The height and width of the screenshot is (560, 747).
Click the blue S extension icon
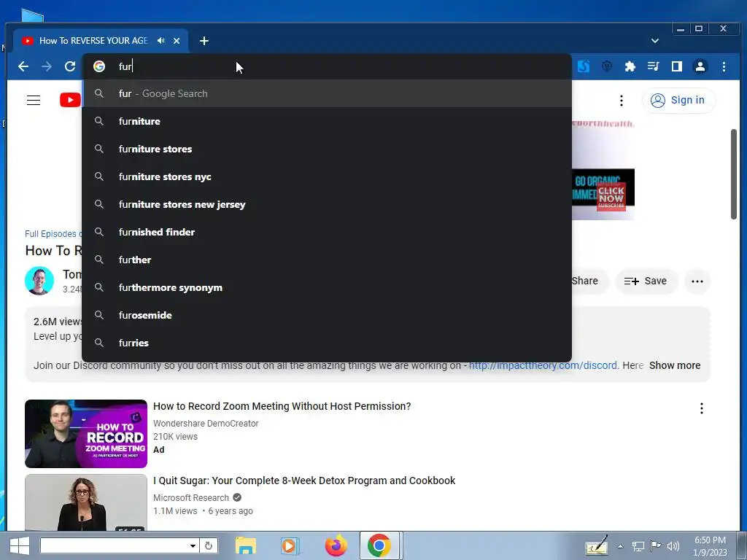(583, 66)
